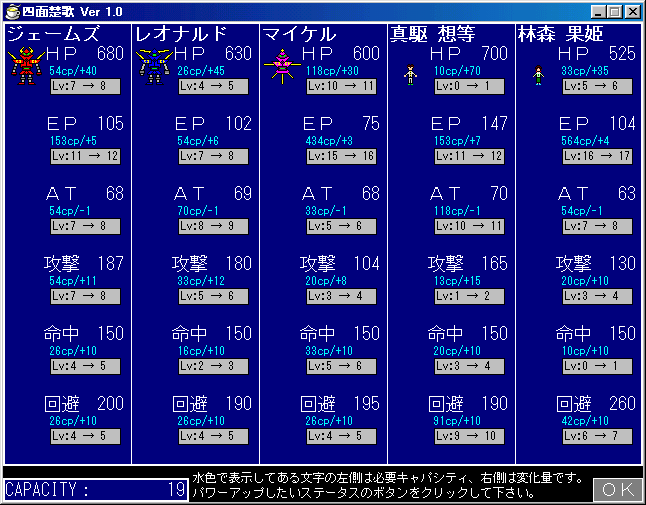Screen dimensions: 646x505
Task: Upgrade 真駆 想等 HP with Lv:0 → 1 button
Action: point(470,87)
